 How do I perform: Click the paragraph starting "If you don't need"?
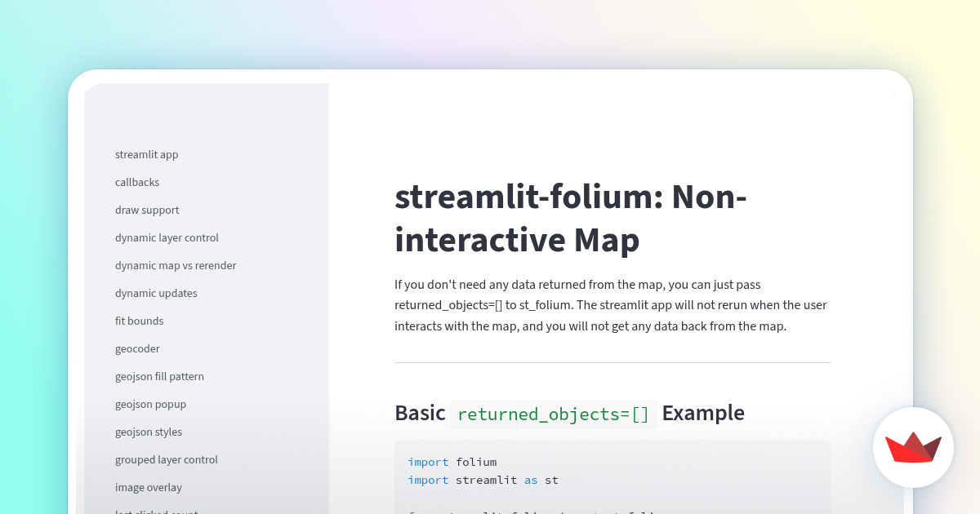click(x=611, y=305)
